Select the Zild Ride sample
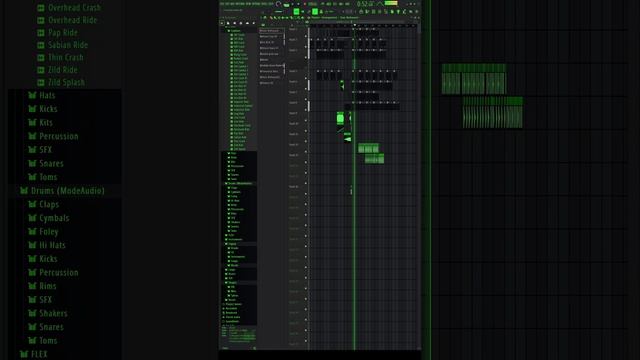The height and width of the screenshot is (360, 640). (x=62, y=70)
